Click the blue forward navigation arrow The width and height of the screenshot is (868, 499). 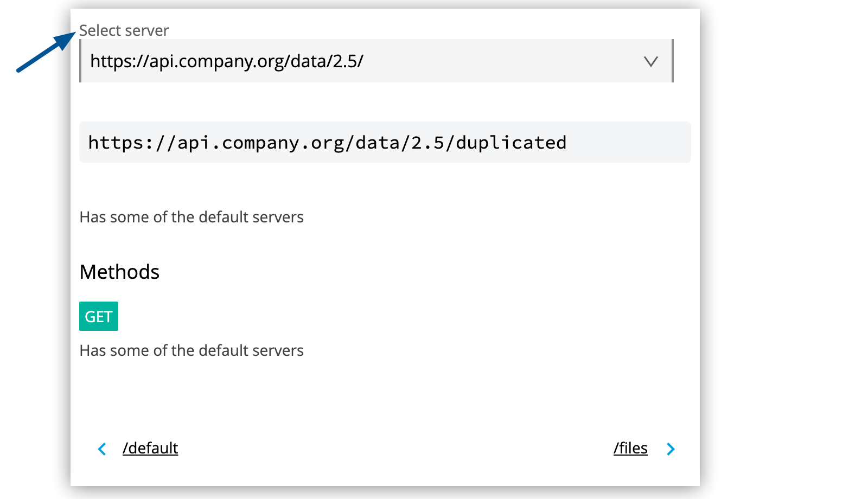671,449
